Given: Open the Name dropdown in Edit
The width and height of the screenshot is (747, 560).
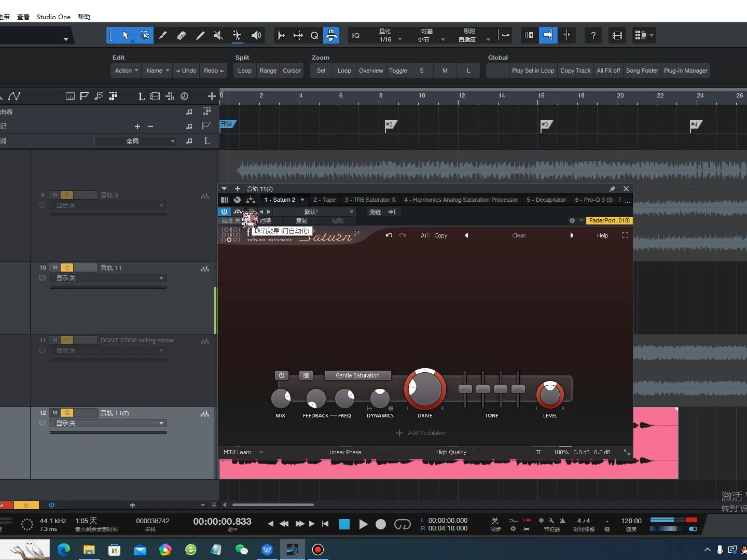Looking at the screenshot, I should [157, 71].
